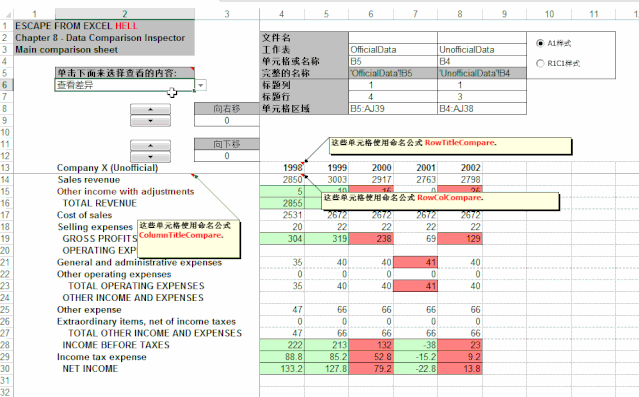Screen dimensions: 639x397
Task: Click the ColumnTitleCompare comment note
Action: point(189,239)
